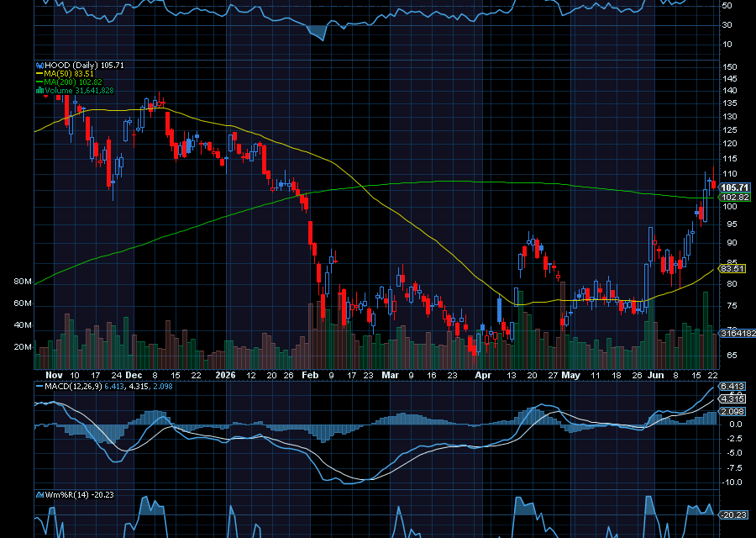Screen dimensions: 756x538
Task: Click the -10.0 MACD axis label
Action: tap(732, 483)
